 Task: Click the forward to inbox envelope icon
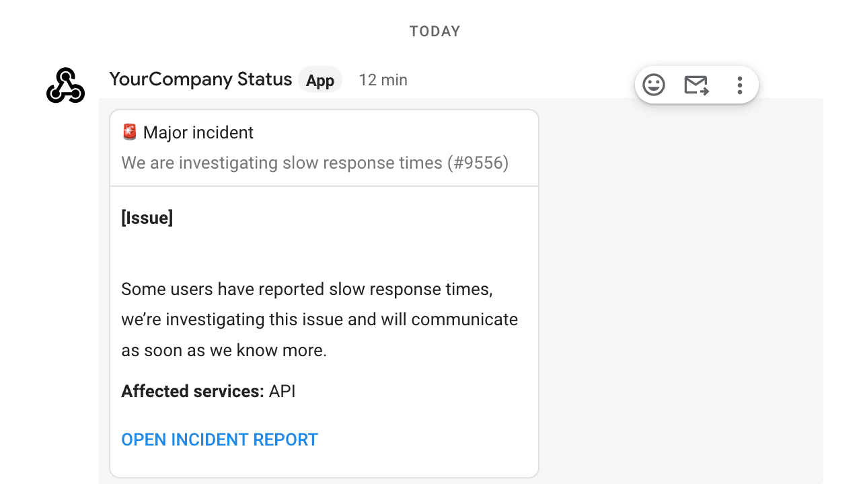(696, 85)
